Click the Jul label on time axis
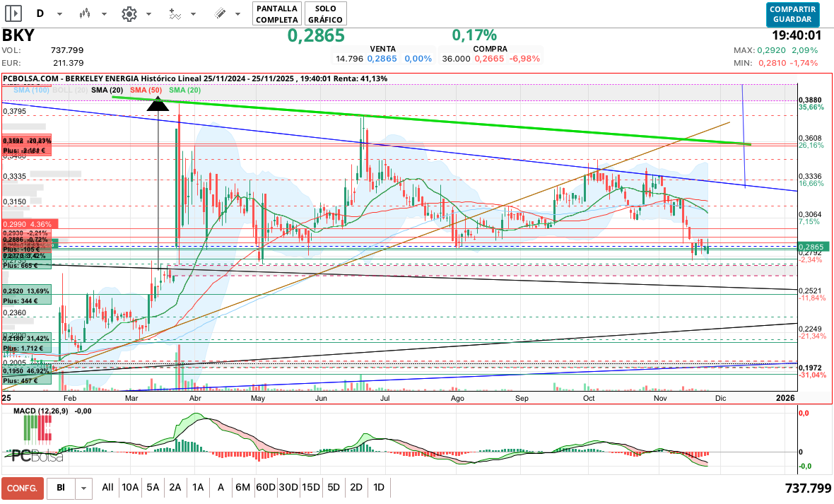Image resolution: width=834 pixels, height=504 pixels. coord(384,398)
